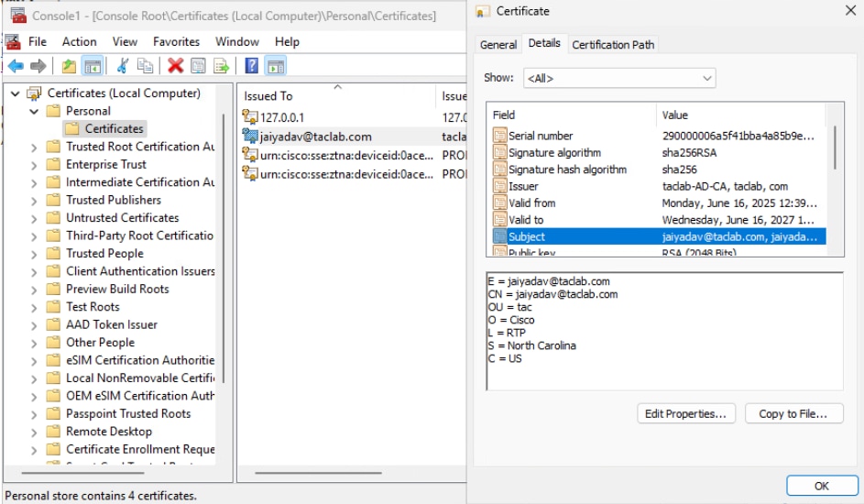864x504 pixels.
Task: Expand the Untrusted Certificates node
Action: pos(34,219)
